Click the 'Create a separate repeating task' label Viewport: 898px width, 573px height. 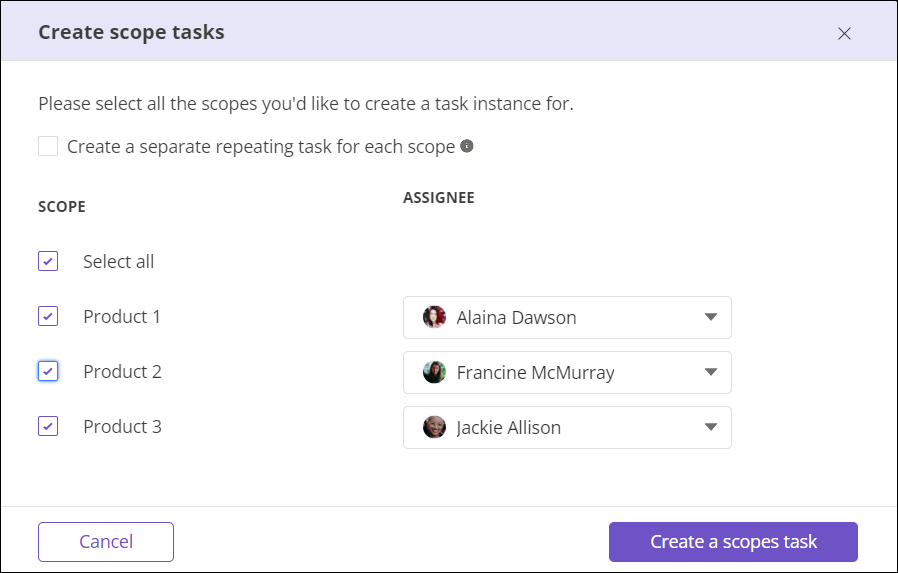tap(261, 147)
